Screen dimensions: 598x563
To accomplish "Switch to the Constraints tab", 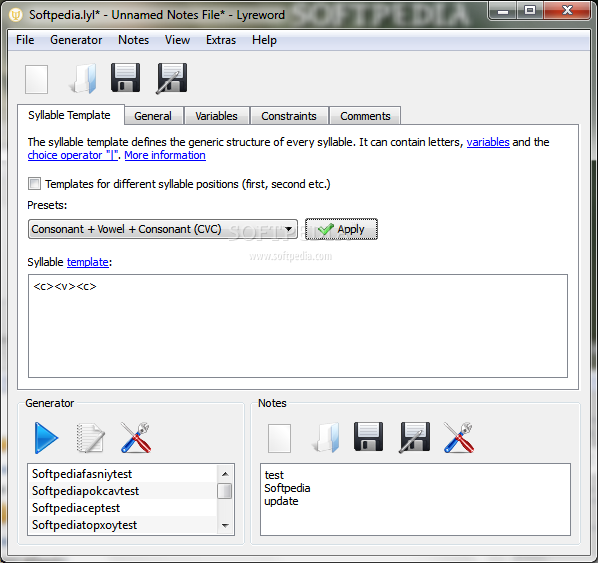I will 289,116.
